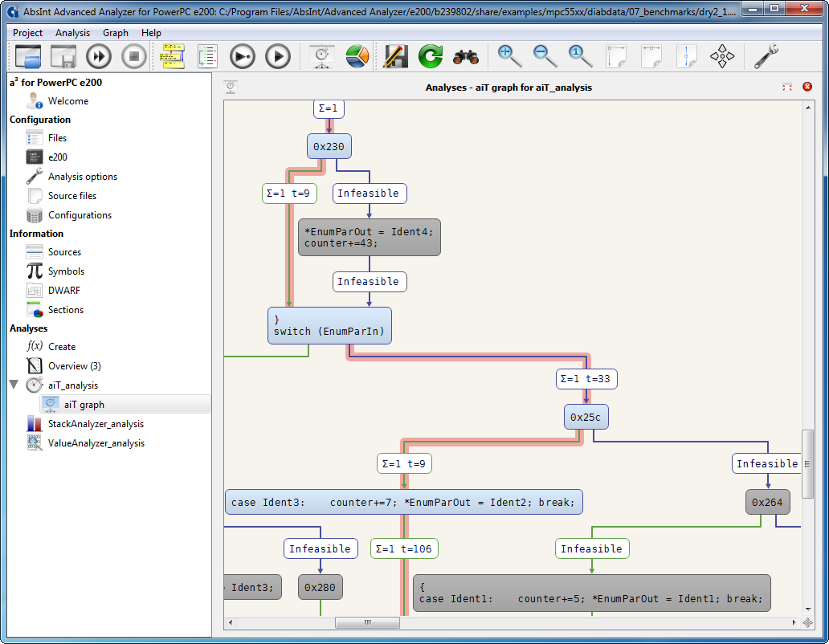This screenshot has width=829, height=644.
Task: Click the green refresh arrow icon
Action: click(431, 56)
